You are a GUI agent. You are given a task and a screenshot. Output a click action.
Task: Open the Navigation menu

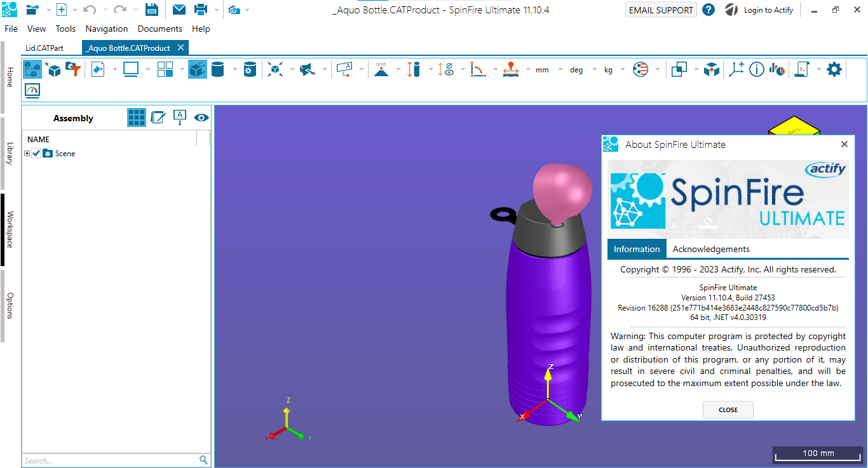(107, 29)
